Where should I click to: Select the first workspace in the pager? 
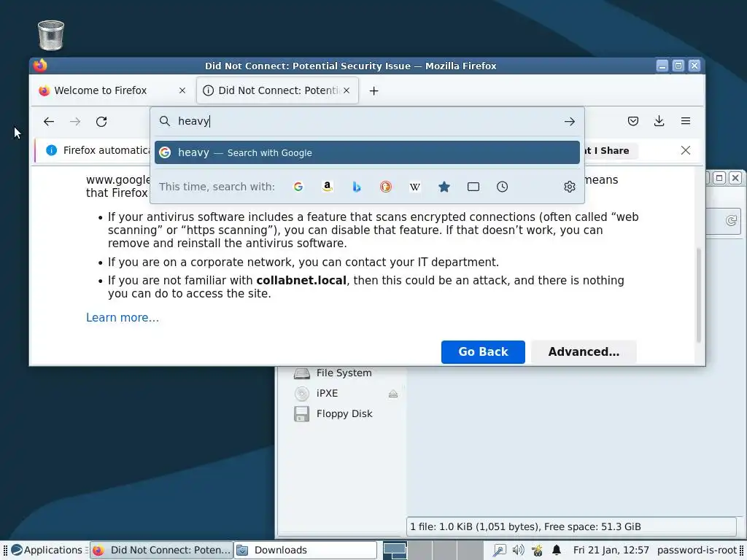click(395, 551)
